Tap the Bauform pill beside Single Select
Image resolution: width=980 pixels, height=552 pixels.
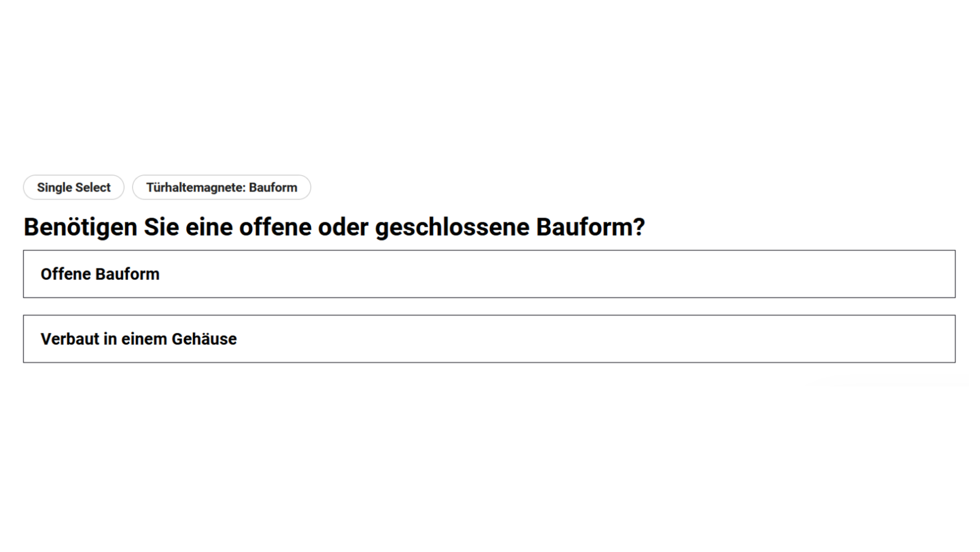(222, 187)
